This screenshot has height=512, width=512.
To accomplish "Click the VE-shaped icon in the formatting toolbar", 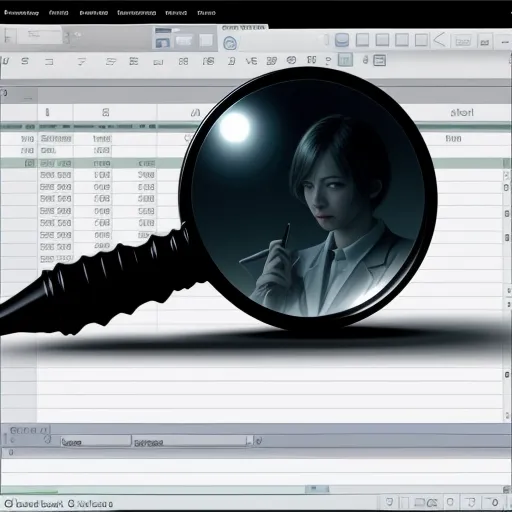I will point(251,61).
